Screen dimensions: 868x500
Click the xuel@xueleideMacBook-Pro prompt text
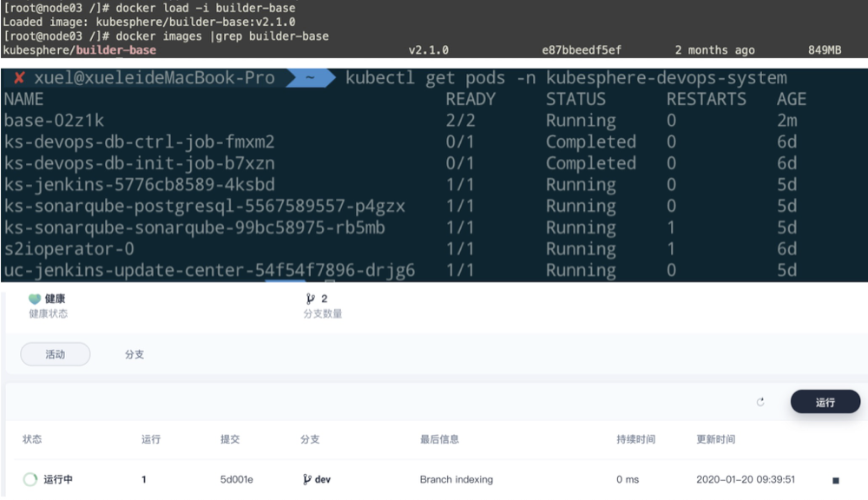155,78
